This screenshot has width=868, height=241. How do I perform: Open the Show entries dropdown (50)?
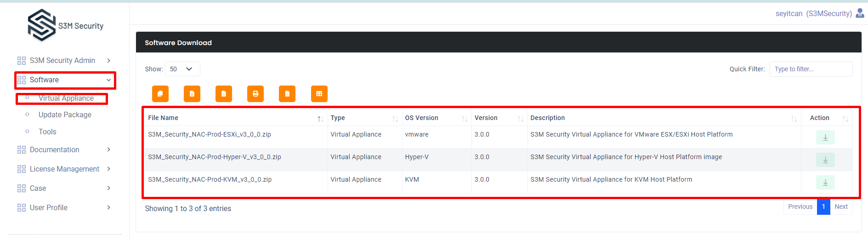click(182, 69)
